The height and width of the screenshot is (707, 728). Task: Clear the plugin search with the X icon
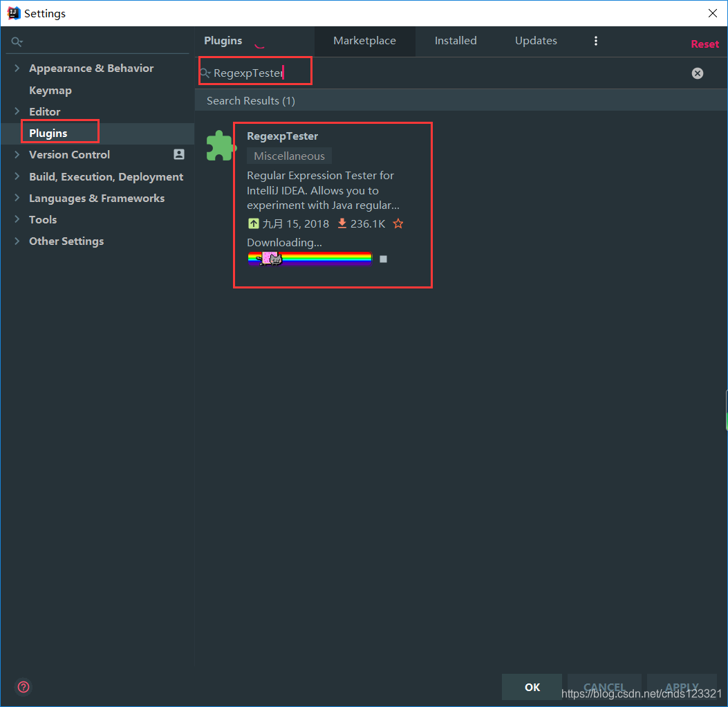pyautogui.click(x=697, y=73)
